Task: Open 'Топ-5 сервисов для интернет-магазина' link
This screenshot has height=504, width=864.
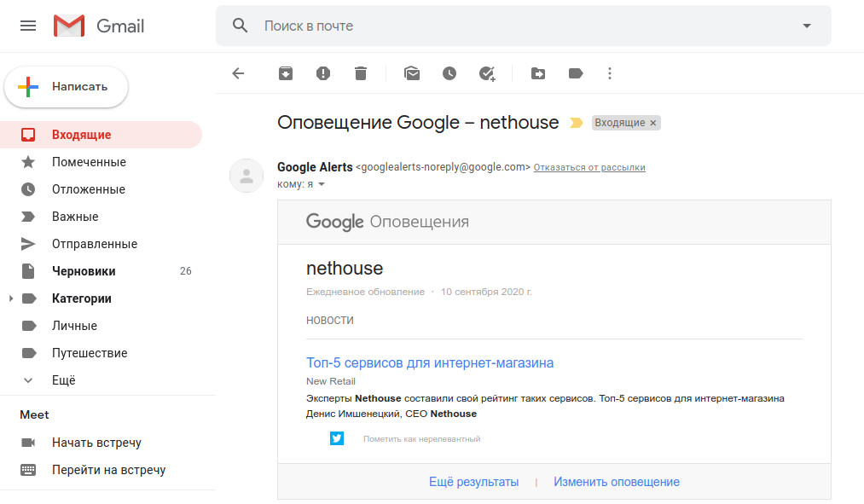Action: 430,362
